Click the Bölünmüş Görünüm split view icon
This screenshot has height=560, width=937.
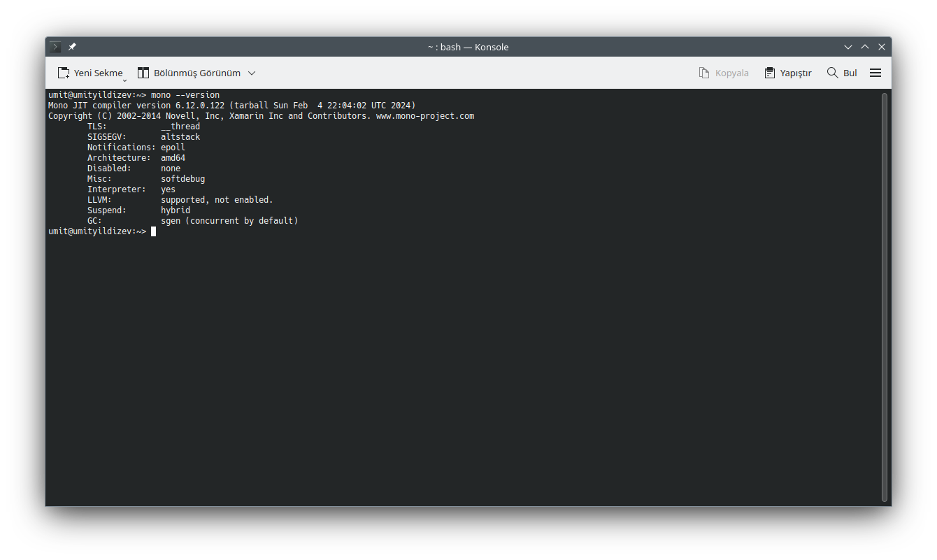click(x=143, y=73)
